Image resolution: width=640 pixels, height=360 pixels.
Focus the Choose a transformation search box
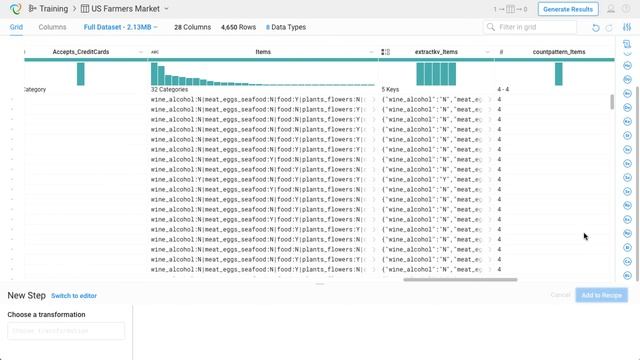tap(66, 331)
